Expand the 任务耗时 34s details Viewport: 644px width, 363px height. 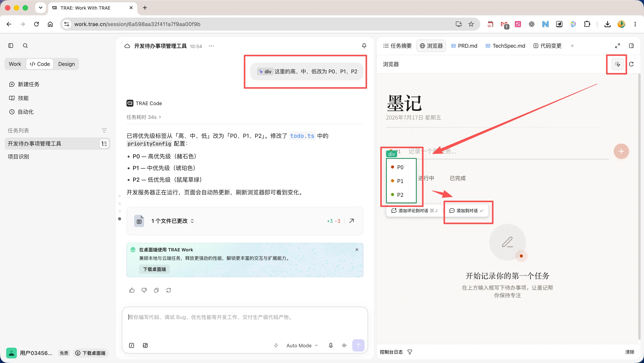click(x=144, y=117)
